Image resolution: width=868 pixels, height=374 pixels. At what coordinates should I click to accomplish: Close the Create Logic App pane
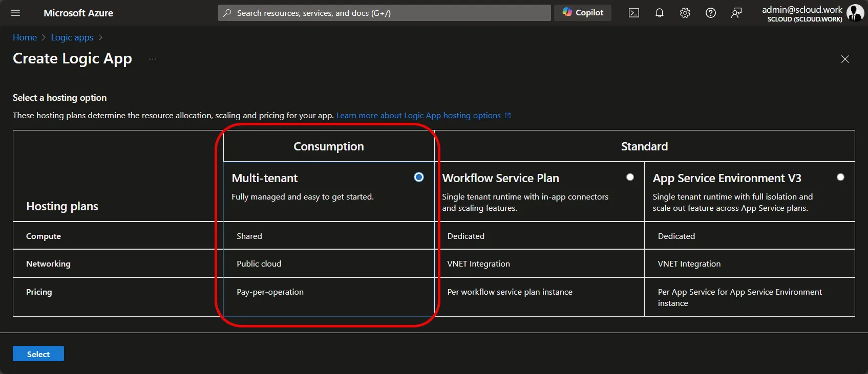click(845, 59)
